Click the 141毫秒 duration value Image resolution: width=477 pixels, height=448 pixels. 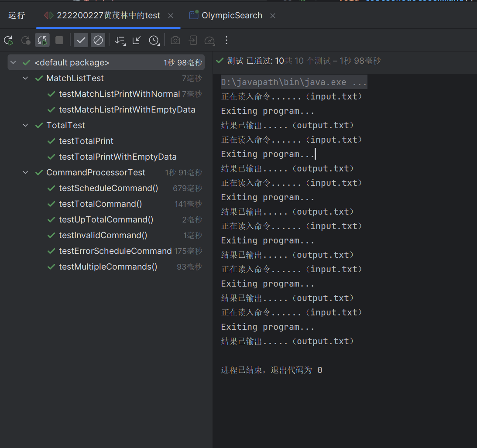point(188,204)
